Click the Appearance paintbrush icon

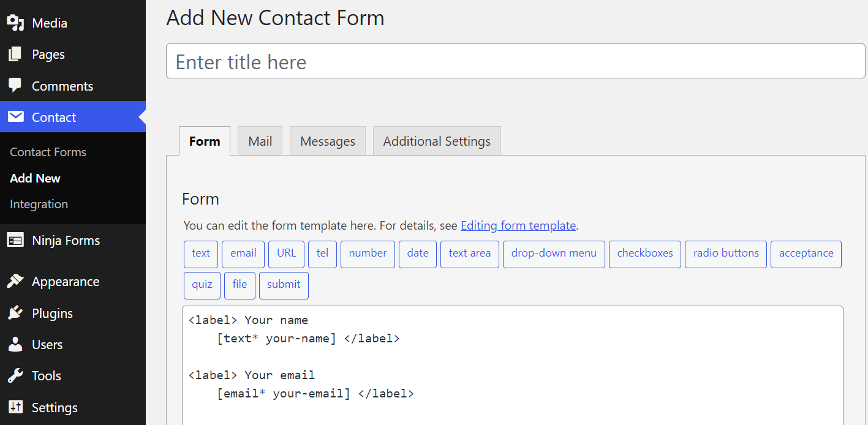point(15,282)
